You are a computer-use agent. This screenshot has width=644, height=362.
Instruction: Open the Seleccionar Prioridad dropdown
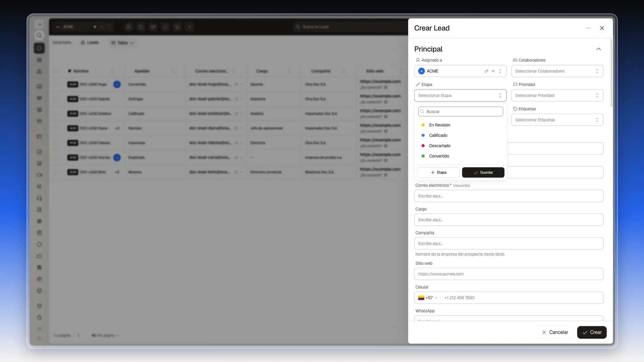click(557, 96)
